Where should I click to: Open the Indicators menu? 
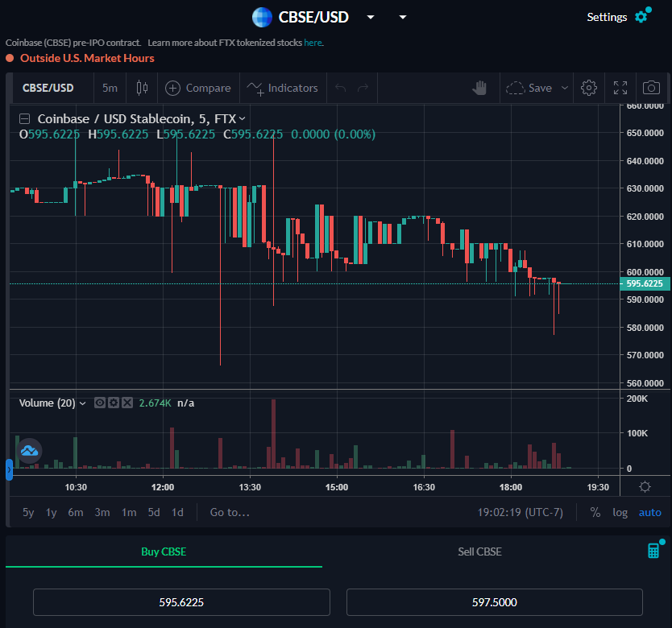pos(283,88)
